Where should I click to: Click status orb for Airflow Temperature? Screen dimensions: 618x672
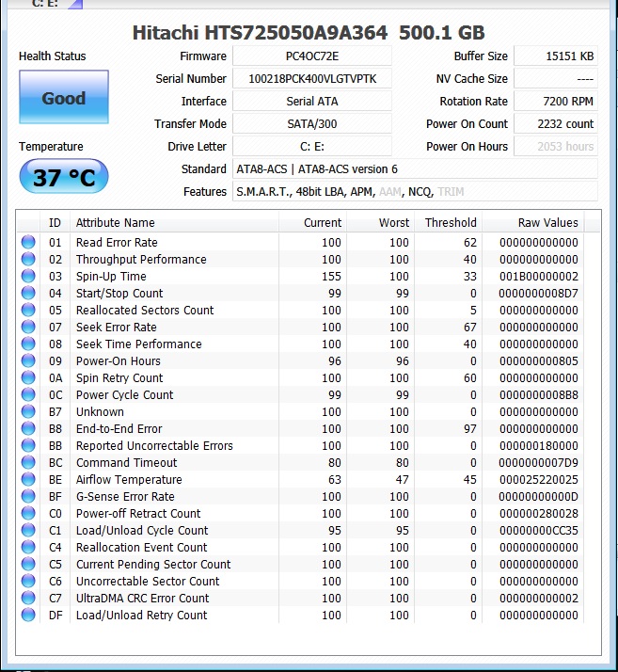tap(28, 479)
